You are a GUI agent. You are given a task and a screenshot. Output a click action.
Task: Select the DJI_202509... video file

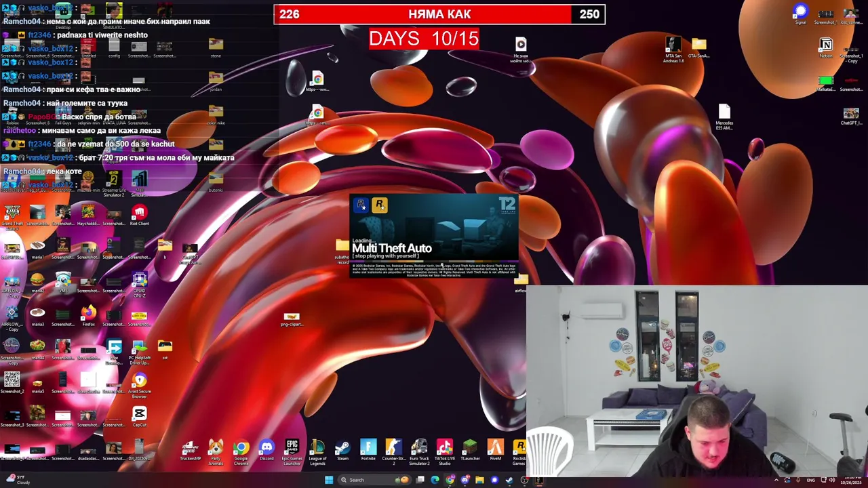[139, 450]
